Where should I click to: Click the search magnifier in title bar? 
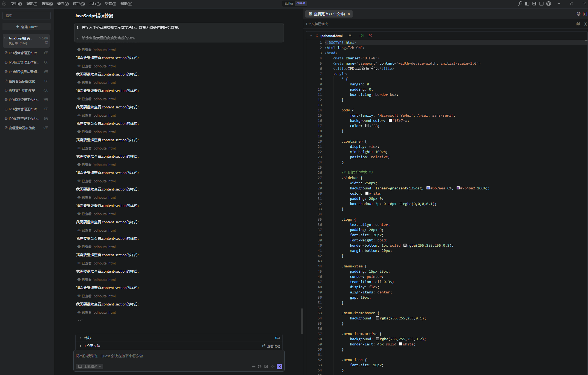[x=520, y=4]
